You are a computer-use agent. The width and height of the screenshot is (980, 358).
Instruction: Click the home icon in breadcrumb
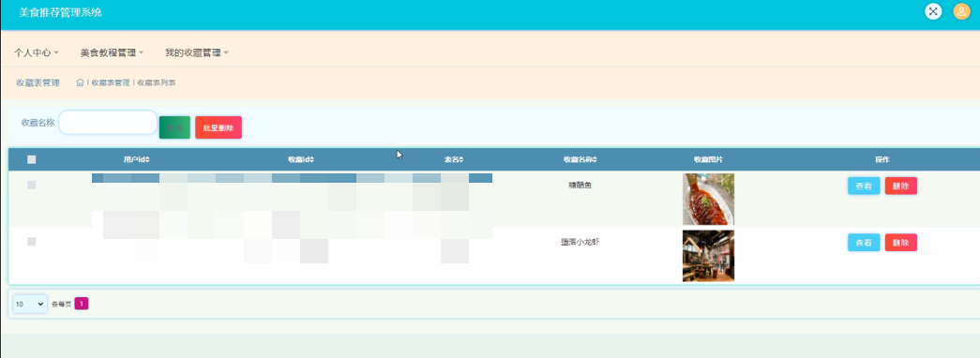[80, 82]
